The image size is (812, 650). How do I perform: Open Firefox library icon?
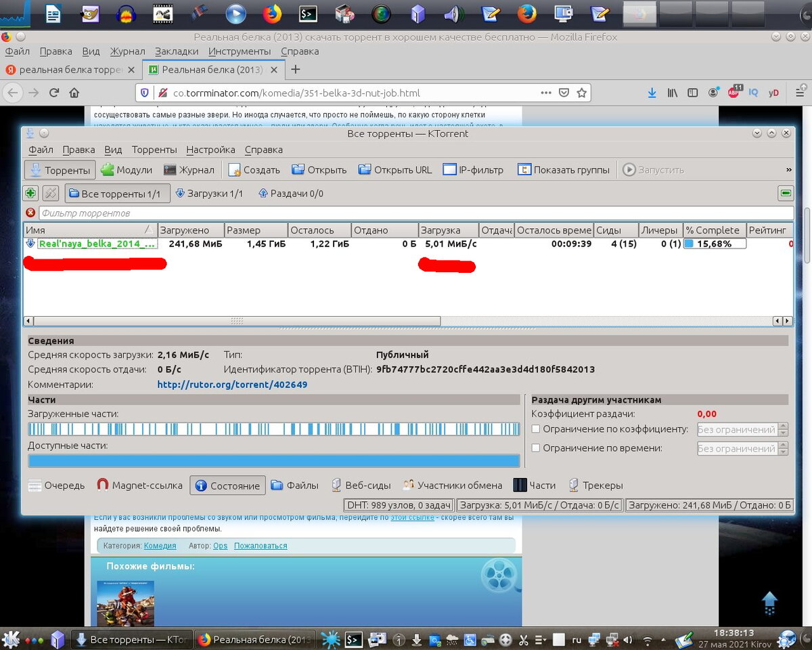[672, 93]
